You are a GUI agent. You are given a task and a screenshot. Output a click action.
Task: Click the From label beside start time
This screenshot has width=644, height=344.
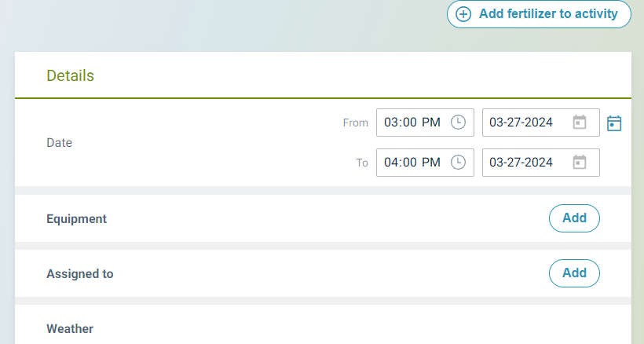[355, 123]
